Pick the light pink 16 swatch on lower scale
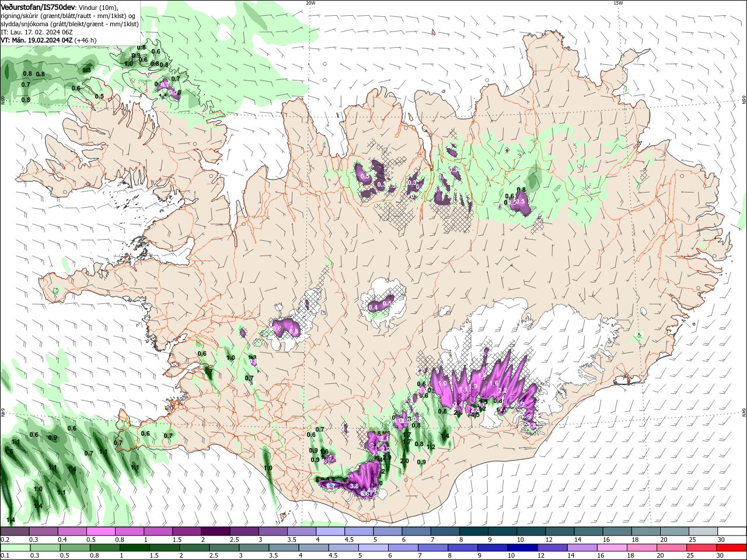 click(x=612, y=548)
